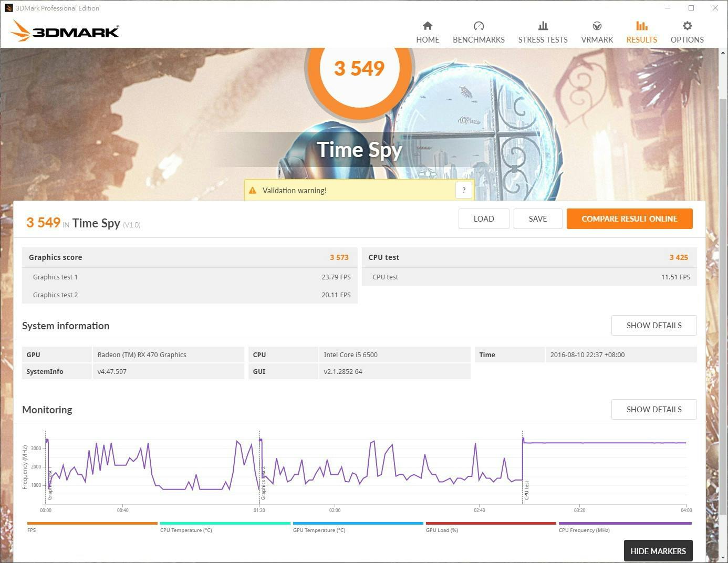Show details for Monitoring section
This screenshot has height=563, width=728.
(653, 410)
